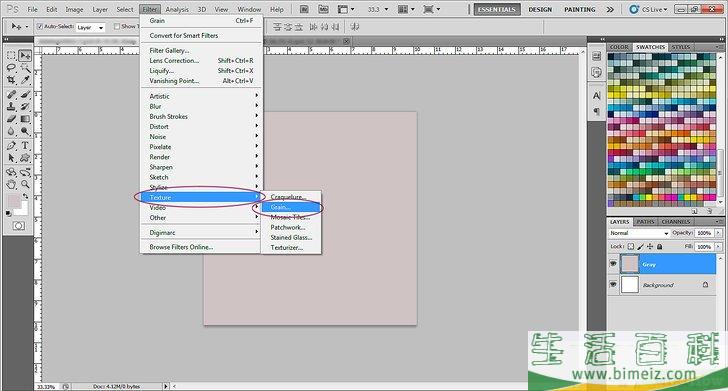Image resolution: width=728 pixels, height=391 pixels.
Task: Select the Brush tool
Action: pyautogui.click(x=25, y=95)
